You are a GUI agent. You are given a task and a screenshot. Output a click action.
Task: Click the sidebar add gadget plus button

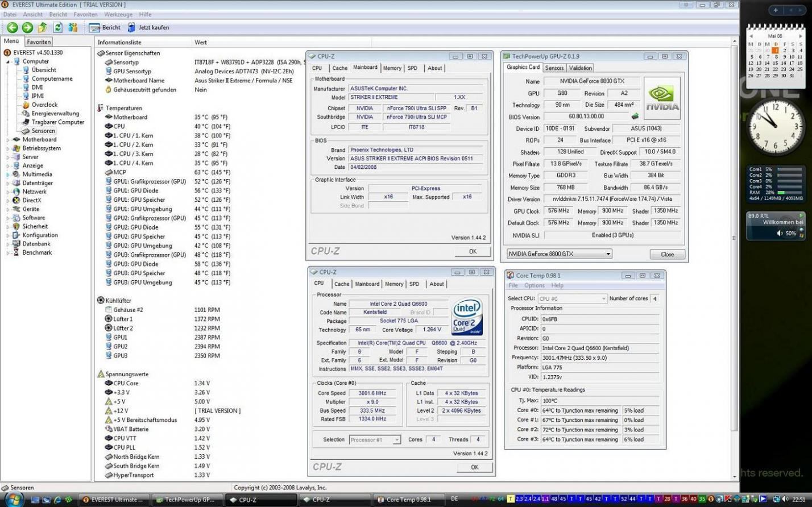[776, 10]
